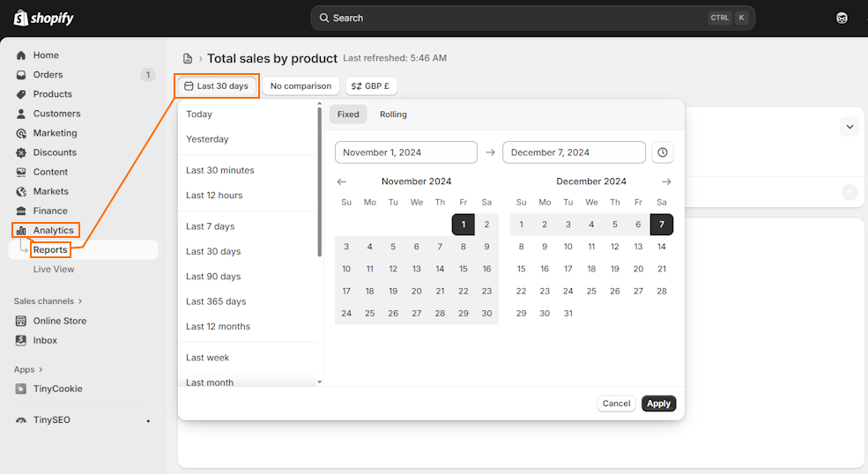This screenshot has width=868, height=474.
Task: Click the grey up-arrow circle button
Action: click(849, 192)
